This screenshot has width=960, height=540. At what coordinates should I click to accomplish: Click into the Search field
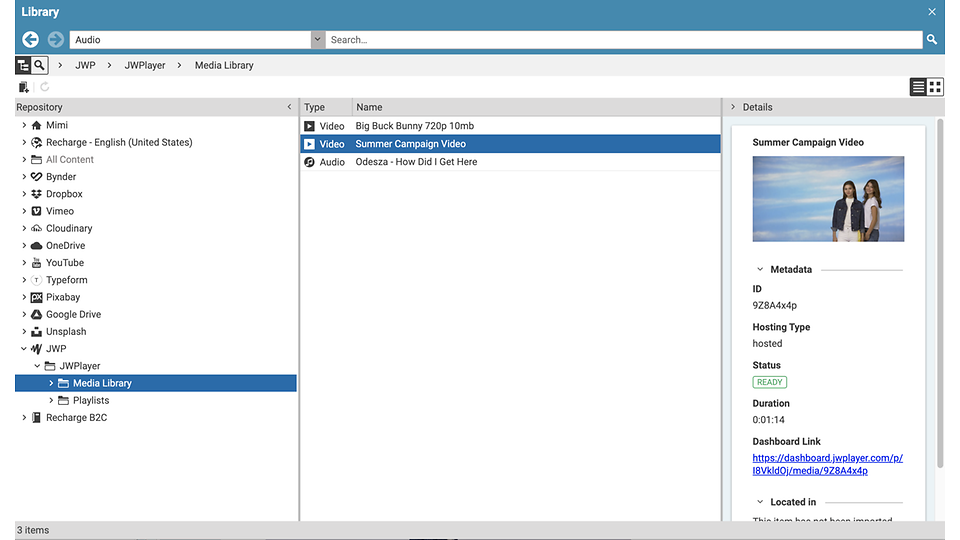pyautogui.click(x=623, y=40)
